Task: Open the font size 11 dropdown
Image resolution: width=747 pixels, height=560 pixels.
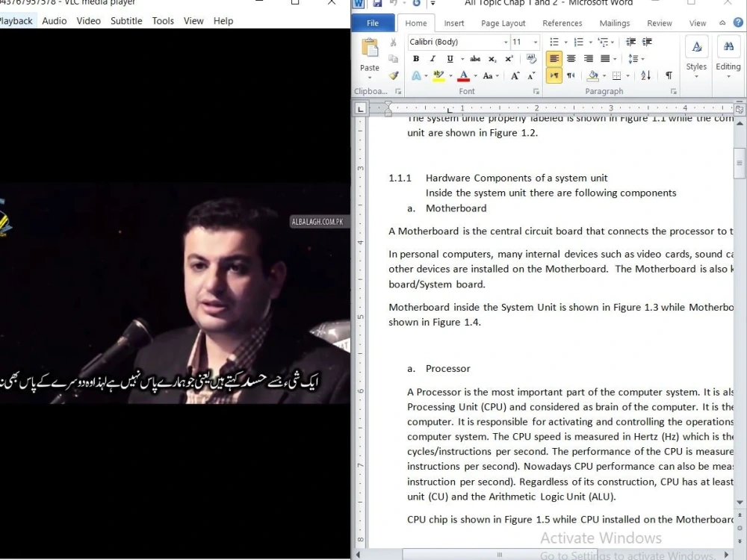Action: click(535, 43)
